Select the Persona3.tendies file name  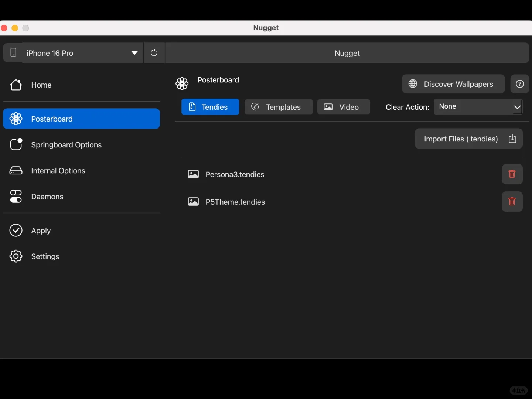(x=235, y=174)
